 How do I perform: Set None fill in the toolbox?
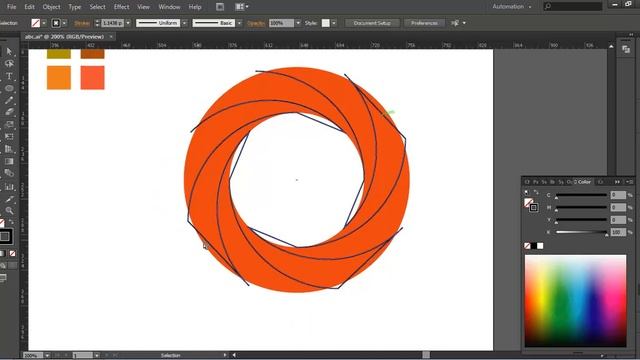(13, 253)
